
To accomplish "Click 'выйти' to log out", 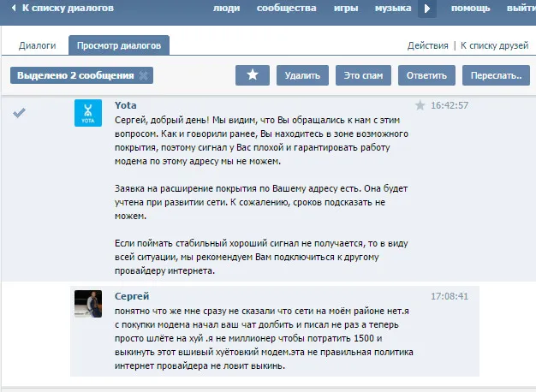I will tap(521, 9).
